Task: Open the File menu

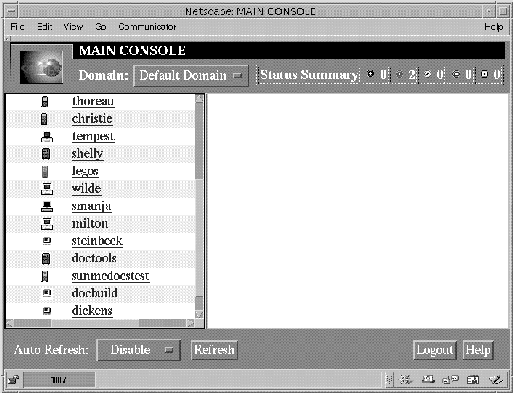Action: [x=17, y=27]
